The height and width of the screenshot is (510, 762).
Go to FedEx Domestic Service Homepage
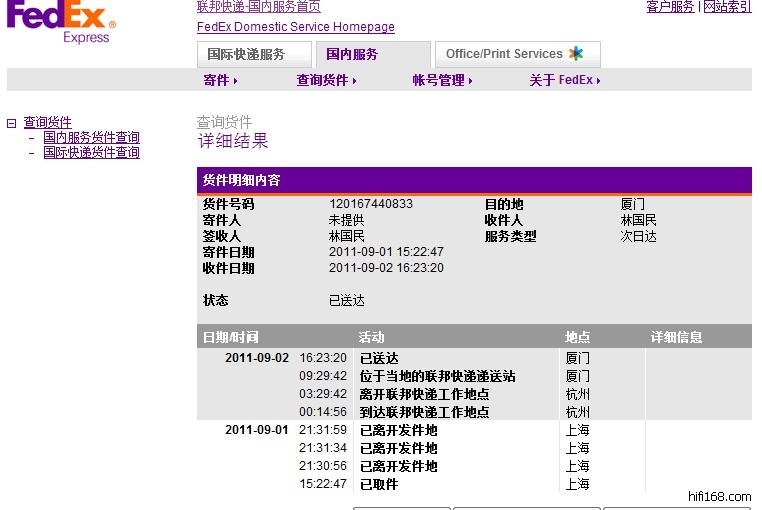coord(295,27)
